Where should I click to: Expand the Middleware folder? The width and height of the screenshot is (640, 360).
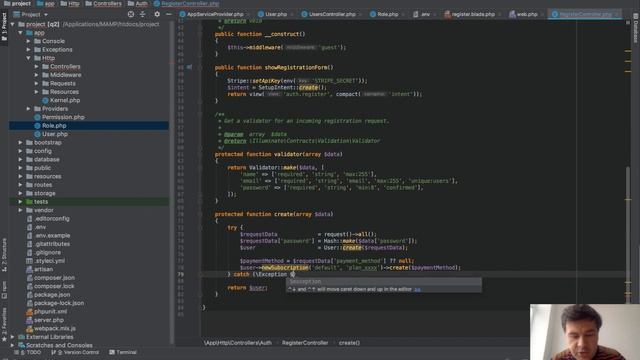[37, 75]
